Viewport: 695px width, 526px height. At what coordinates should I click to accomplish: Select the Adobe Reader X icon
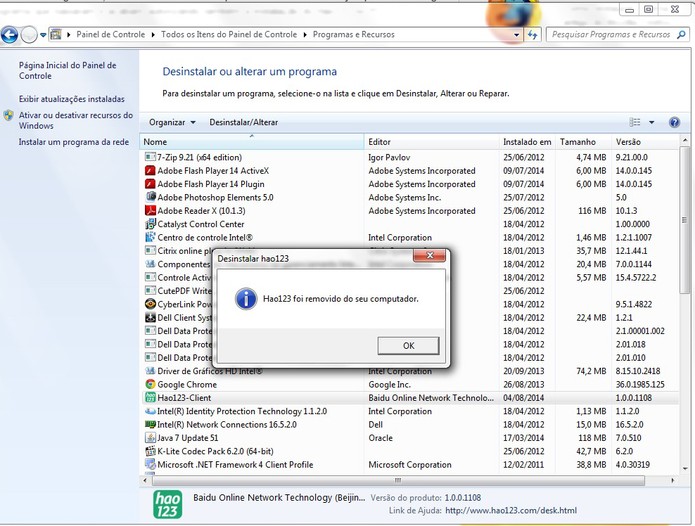150,210
